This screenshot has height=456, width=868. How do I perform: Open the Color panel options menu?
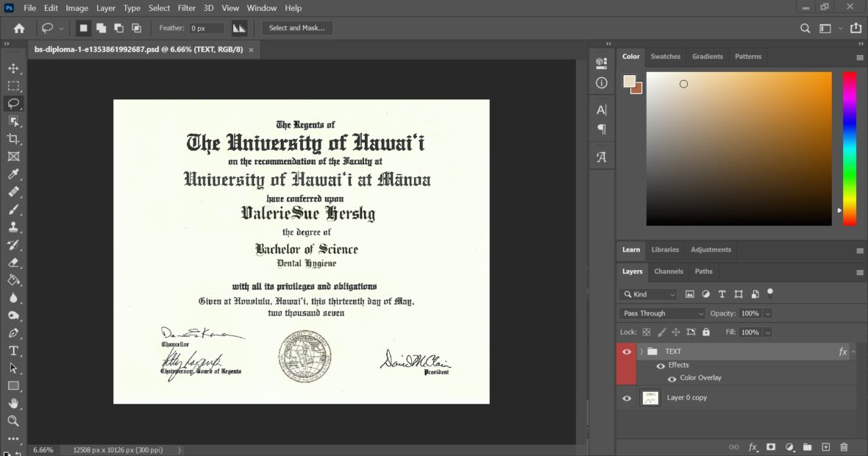(x=860, y=57)
